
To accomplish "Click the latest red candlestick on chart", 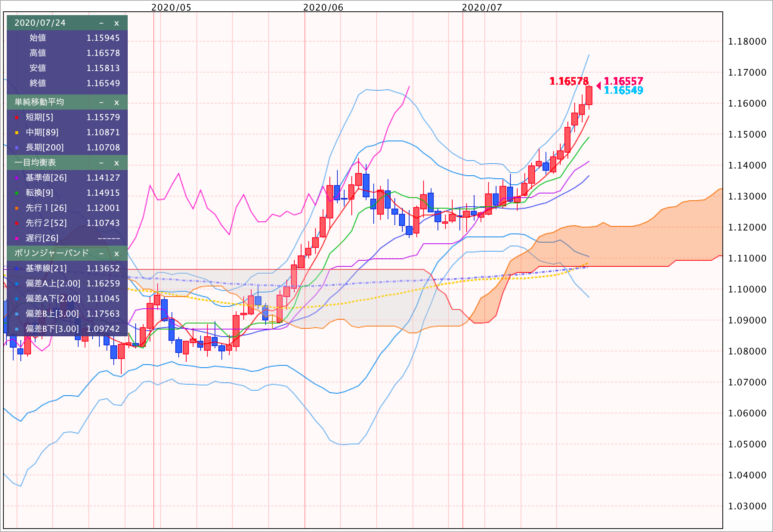I will tap(589, 96).
